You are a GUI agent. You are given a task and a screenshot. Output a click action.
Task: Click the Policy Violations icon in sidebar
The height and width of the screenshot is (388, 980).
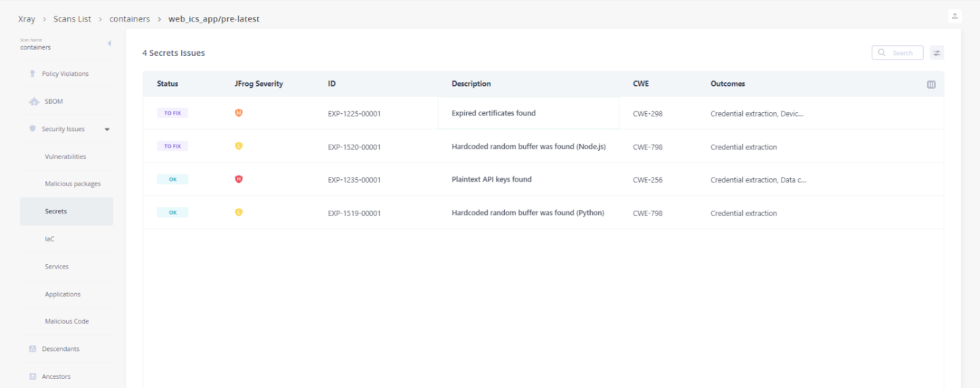coord(32,74)
